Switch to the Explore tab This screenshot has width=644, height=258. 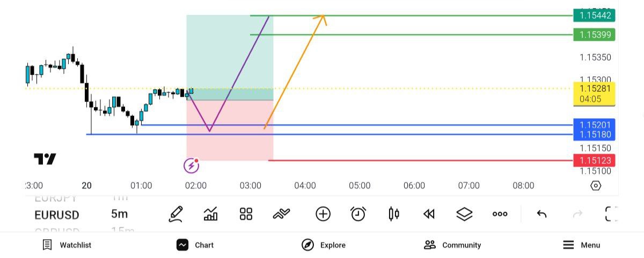[x=324, y=245]
